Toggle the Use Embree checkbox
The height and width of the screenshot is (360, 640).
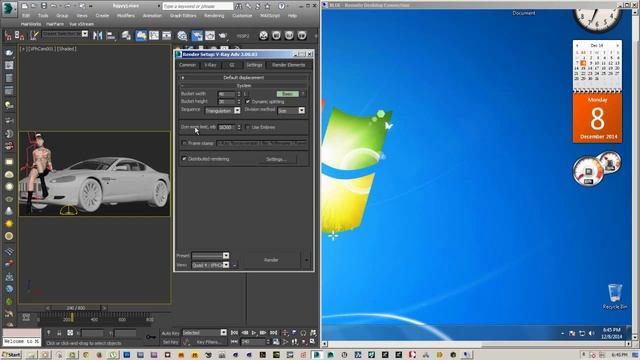(248, 127)
